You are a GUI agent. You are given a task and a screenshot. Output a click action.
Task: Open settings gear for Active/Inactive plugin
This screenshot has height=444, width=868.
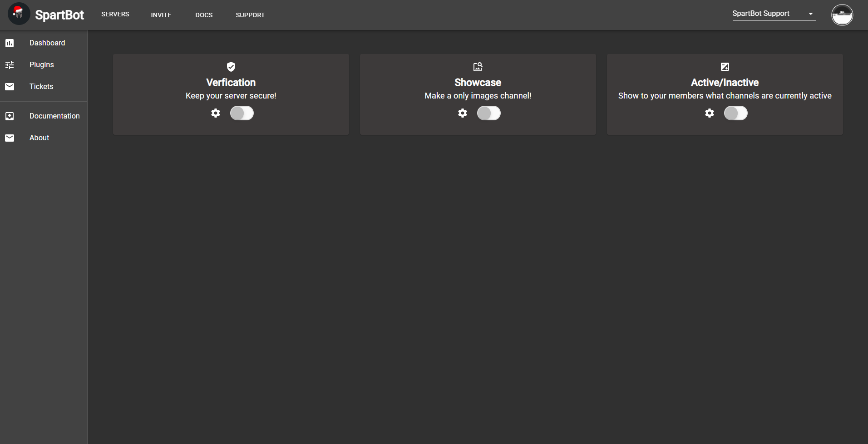[710, 113]
